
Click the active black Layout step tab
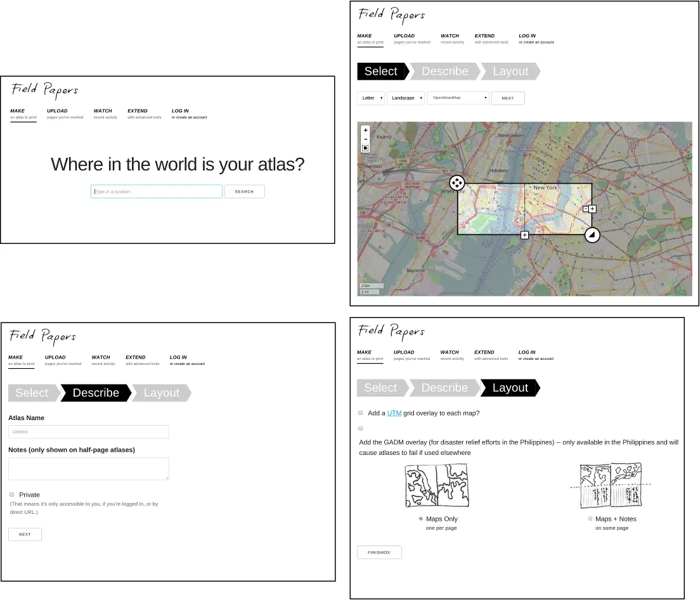pos(510,388)
